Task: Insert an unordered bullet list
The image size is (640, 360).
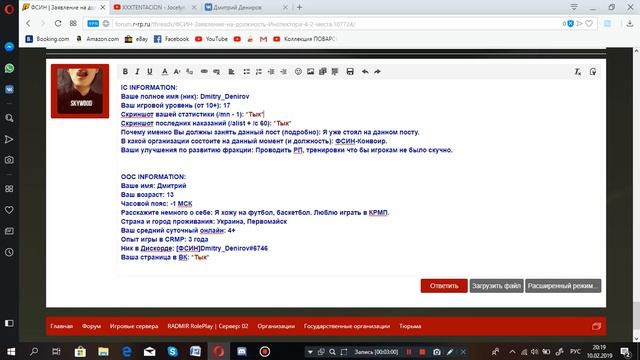Action: point(247,71)
